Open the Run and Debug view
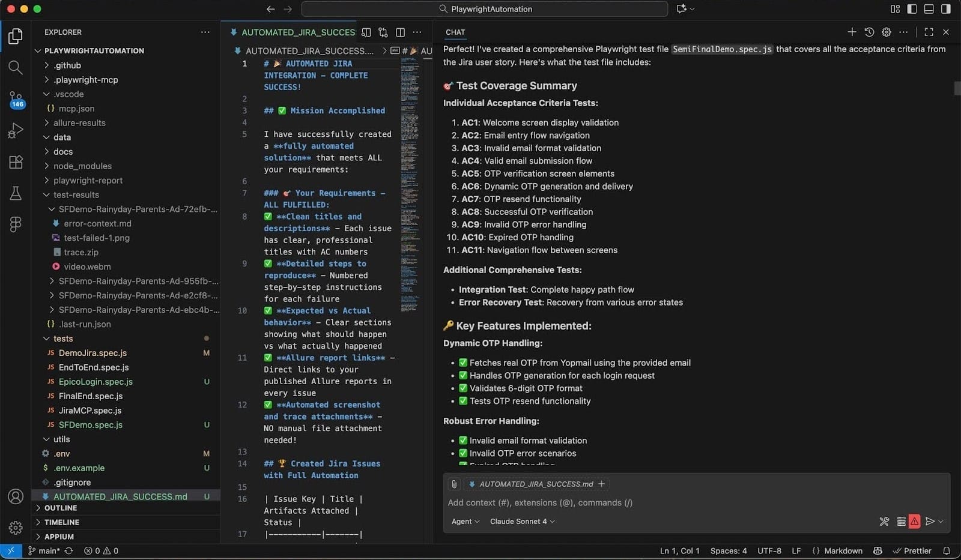The height and width of the screenshot is (560, 961). click(x=16, y=130)
